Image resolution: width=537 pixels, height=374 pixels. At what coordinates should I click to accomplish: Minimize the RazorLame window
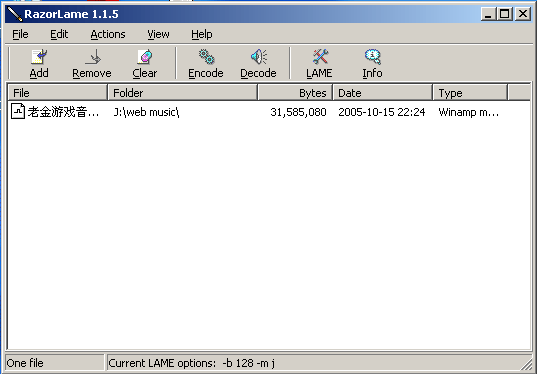(x=488, y=14)
